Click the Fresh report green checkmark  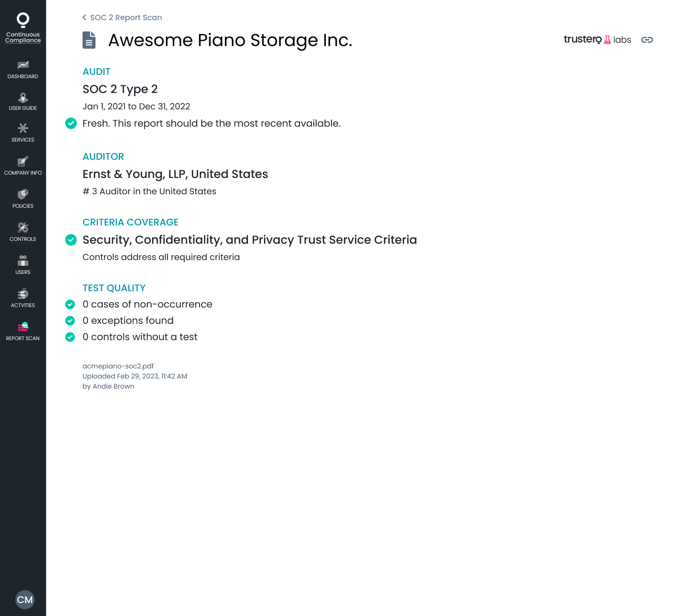tap(71, 123)
